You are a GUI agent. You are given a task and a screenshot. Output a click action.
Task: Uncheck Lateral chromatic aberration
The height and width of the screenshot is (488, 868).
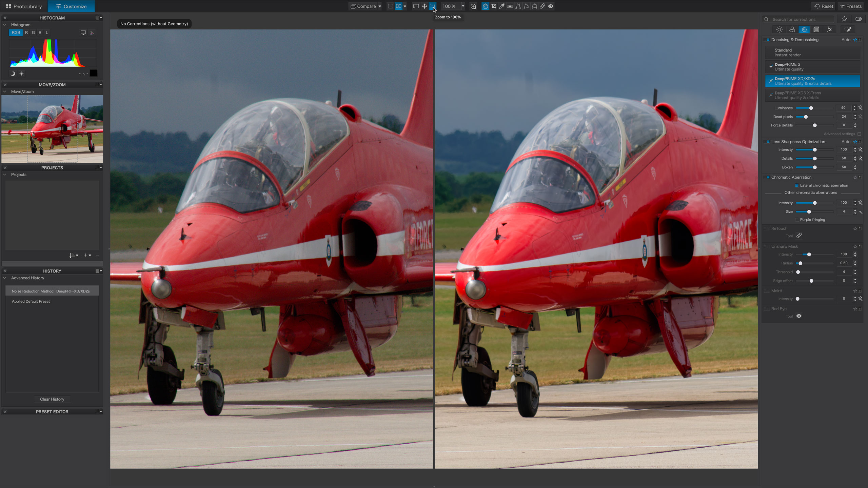(x=797, y=185)
